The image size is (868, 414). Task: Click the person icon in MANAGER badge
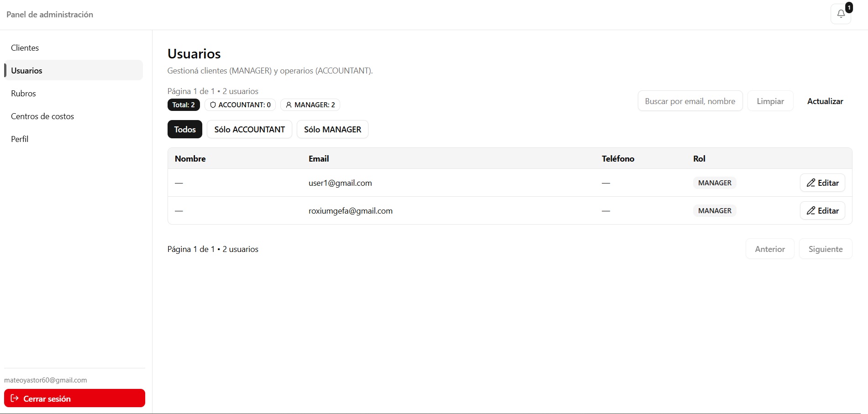pos(289,105)
